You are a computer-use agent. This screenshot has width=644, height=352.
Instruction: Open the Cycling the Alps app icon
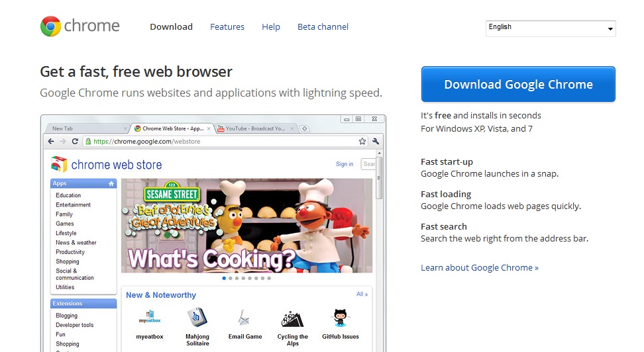(292, 319)
